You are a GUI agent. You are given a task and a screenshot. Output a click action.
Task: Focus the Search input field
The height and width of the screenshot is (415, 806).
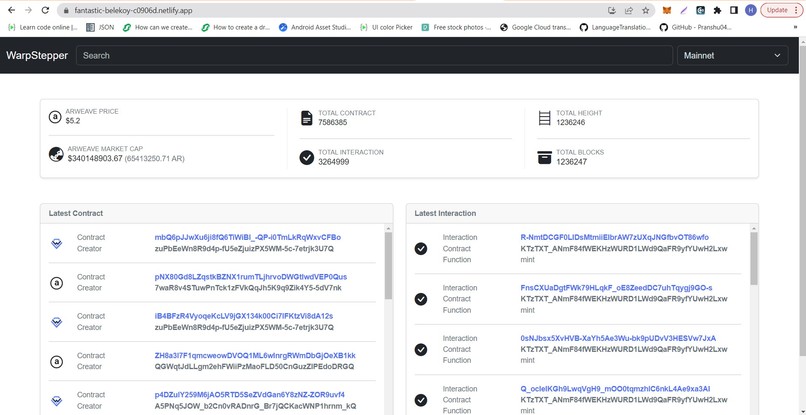tap(374, 56)
